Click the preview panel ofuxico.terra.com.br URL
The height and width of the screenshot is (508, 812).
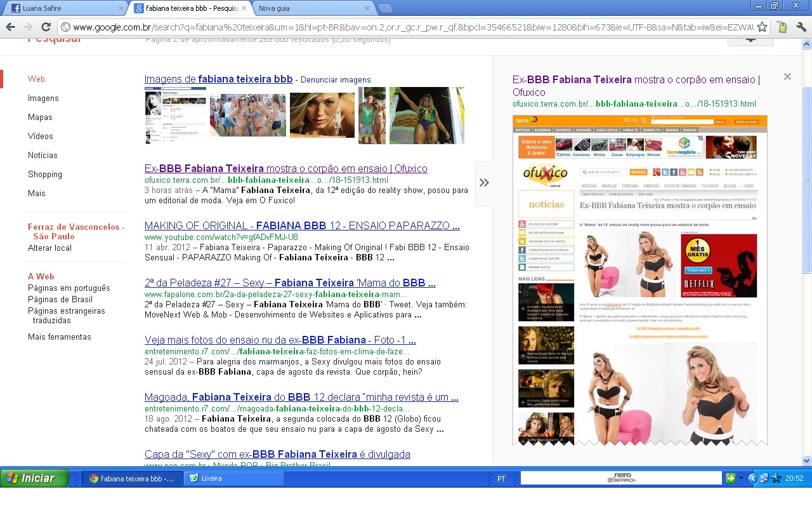[x=634, y=104]
